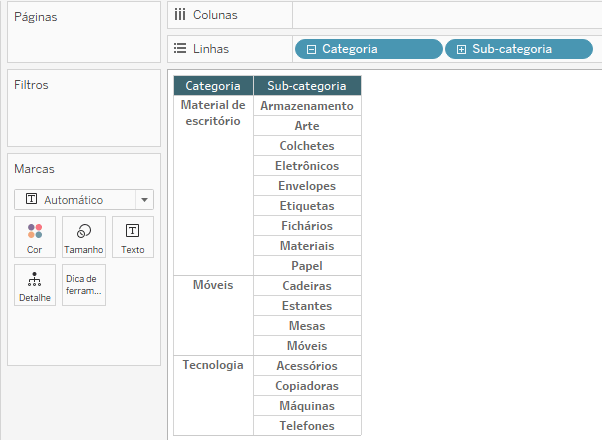The width and height of the screenshot is (602, 440).
Task: Select the Móveis category label
Action: (213, 285)
